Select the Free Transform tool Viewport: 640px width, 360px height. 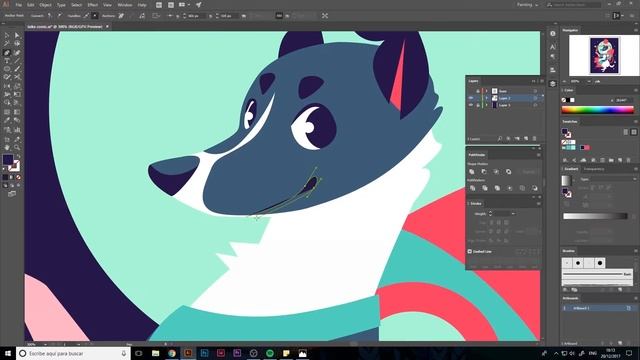pyautogui.click(x=17, y=94)
